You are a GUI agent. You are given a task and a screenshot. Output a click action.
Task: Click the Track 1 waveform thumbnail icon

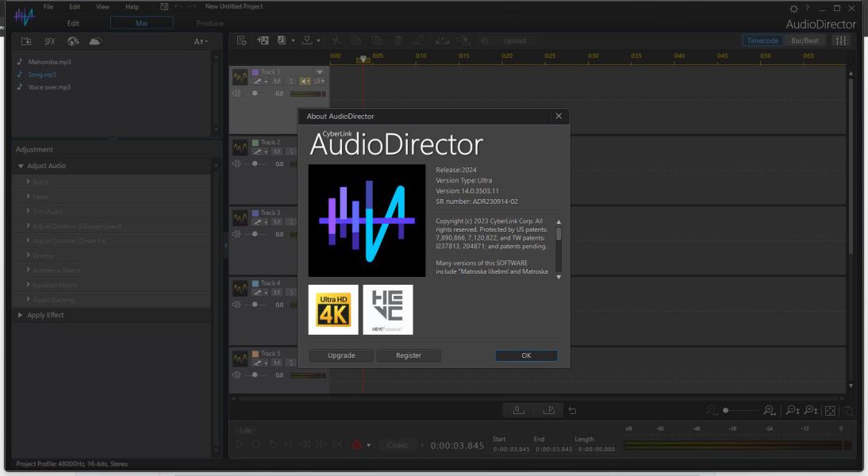[x=240, y=77]
